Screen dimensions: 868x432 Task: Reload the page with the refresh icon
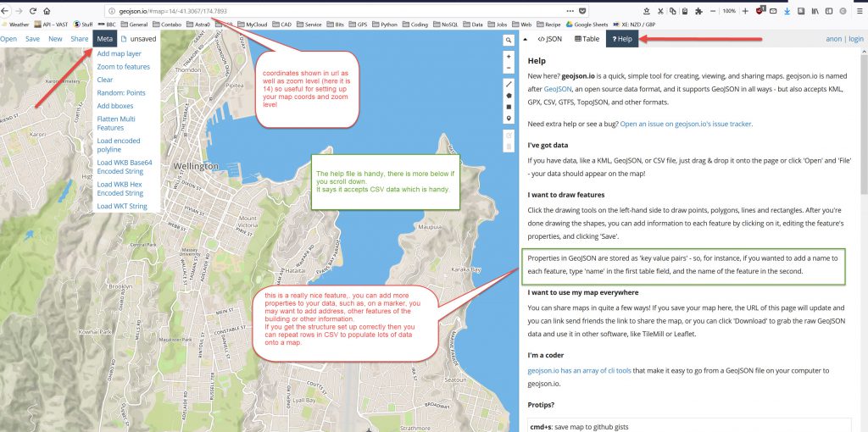31,11
